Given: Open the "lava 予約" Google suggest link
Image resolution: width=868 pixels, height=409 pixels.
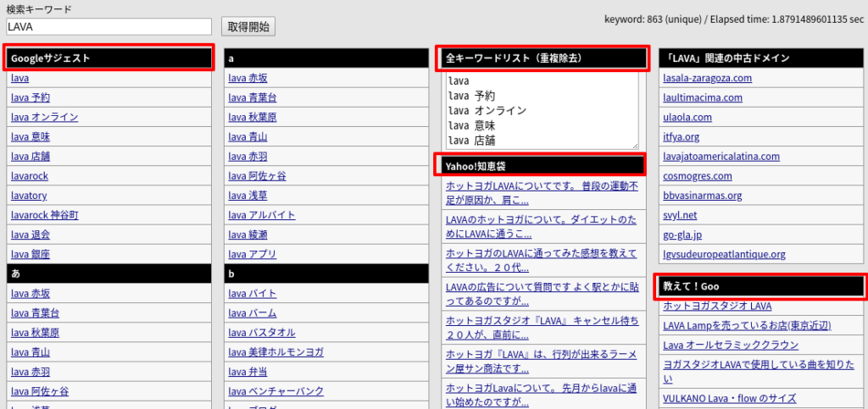Looking at the screenshot, I should point(31,98).
